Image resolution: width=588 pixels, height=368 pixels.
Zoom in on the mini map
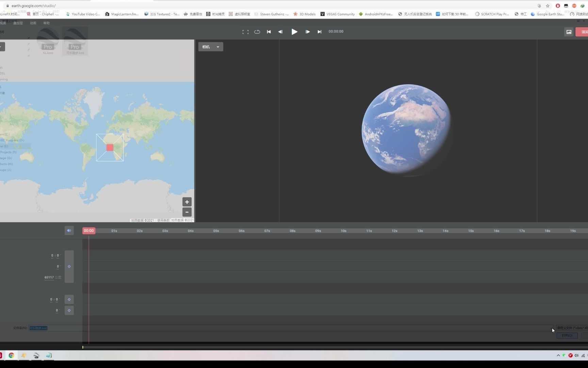point(187,202)
